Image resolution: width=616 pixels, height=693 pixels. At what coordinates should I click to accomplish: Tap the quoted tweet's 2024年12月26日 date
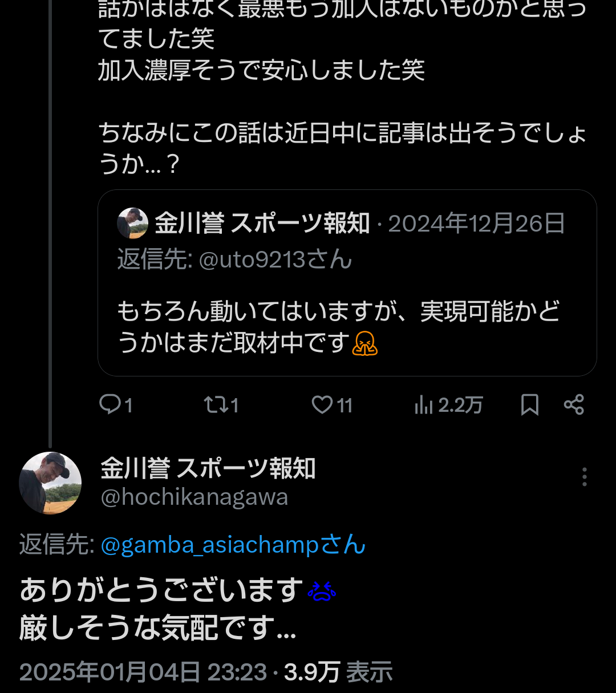(x=476, y=224)
